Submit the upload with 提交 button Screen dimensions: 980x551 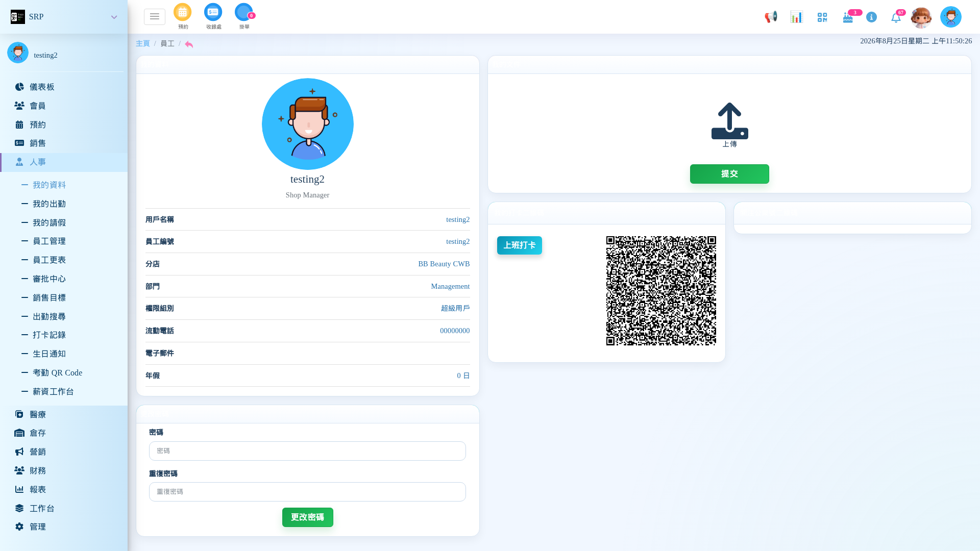point(729,174)
